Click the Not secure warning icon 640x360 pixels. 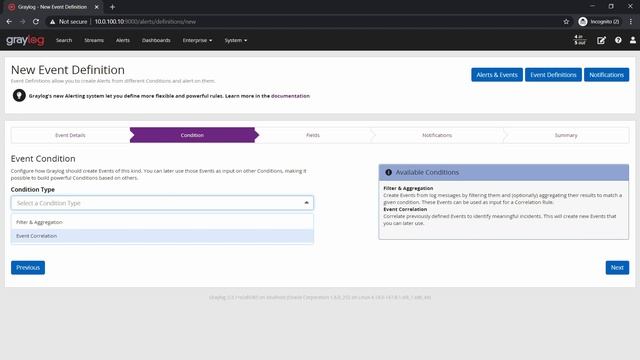52,22
